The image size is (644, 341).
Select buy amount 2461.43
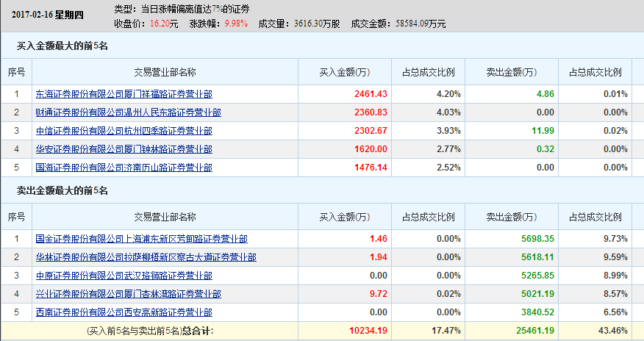(x=371, y=94)
